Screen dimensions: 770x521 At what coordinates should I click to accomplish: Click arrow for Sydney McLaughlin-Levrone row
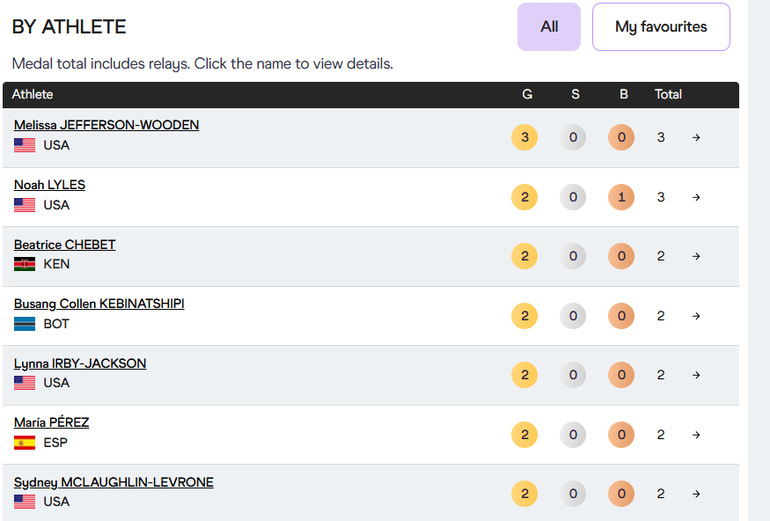[x=696, y=494]
